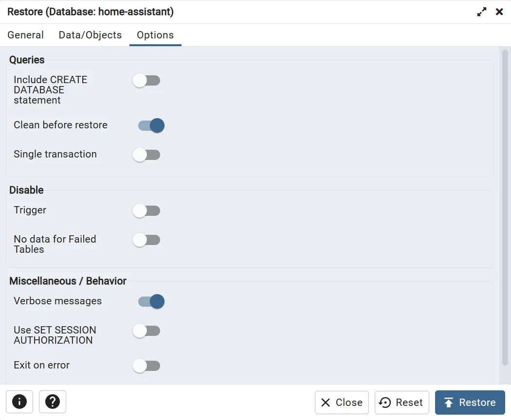Close dialog with the X icon
The image size is (511, 420).
tap(499, 12)
